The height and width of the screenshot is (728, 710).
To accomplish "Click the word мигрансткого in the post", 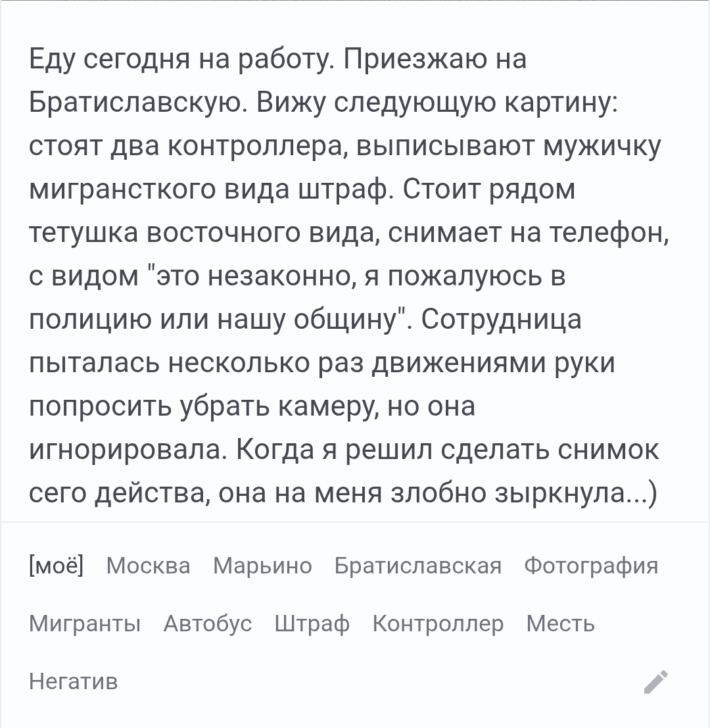I will click(122, 189).
